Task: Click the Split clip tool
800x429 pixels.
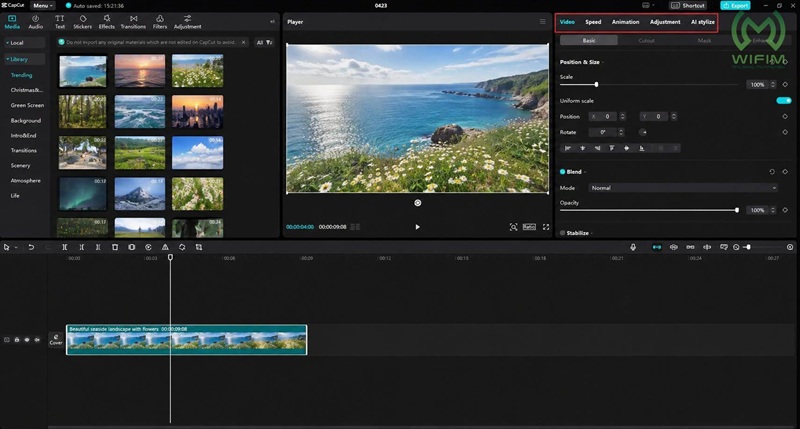Action: point(65,247)
